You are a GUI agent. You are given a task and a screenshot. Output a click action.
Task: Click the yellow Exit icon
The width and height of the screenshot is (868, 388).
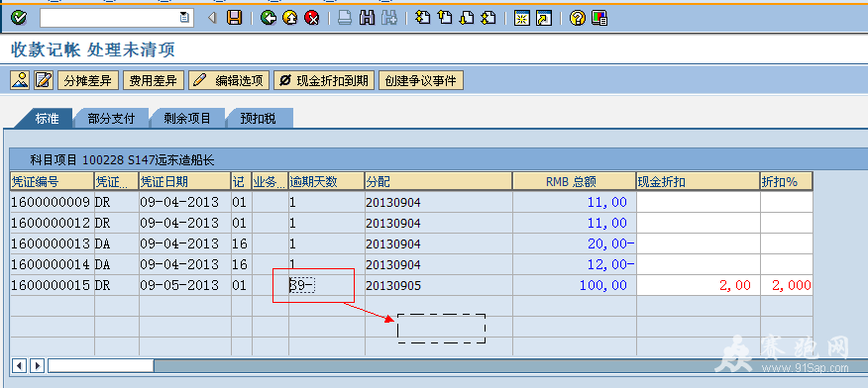point(290,18)
